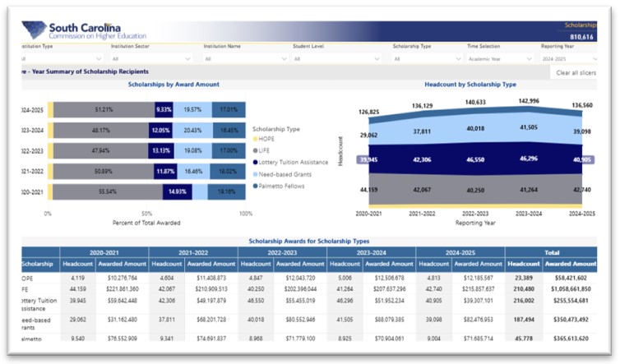
Task: Sort by Total Headcount header
Action: 524,264
